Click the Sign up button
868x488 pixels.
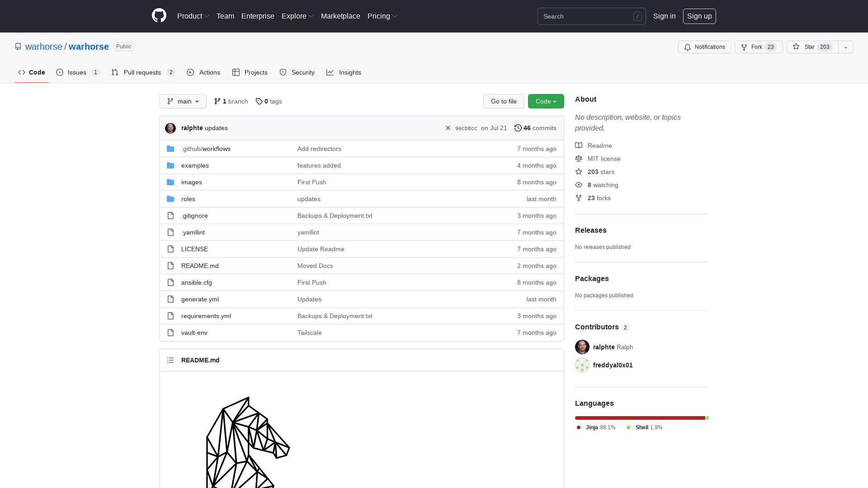pyautogui.click(x=699, y=16)
